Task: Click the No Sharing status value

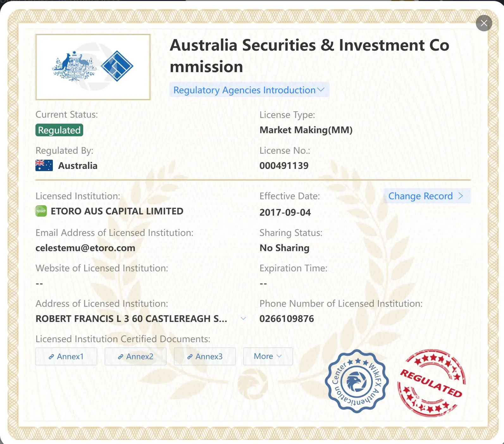Action: [x=284, y=248]
